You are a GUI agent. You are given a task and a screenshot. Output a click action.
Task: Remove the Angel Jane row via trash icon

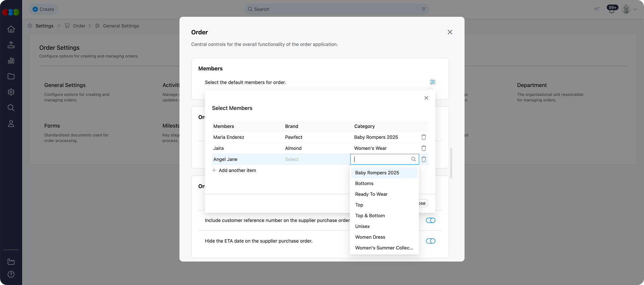[424, 159]
